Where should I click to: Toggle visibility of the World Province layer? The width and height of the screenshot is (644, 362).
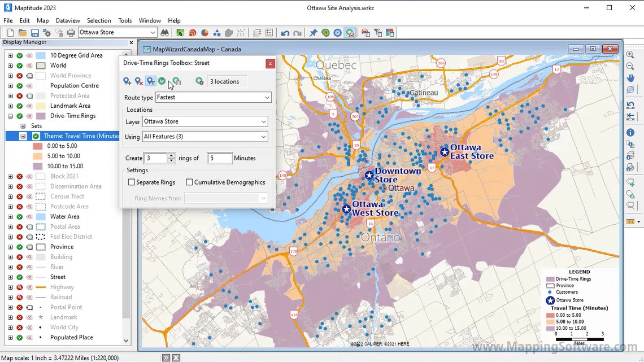pyautogui.click(x=20, y=75)
